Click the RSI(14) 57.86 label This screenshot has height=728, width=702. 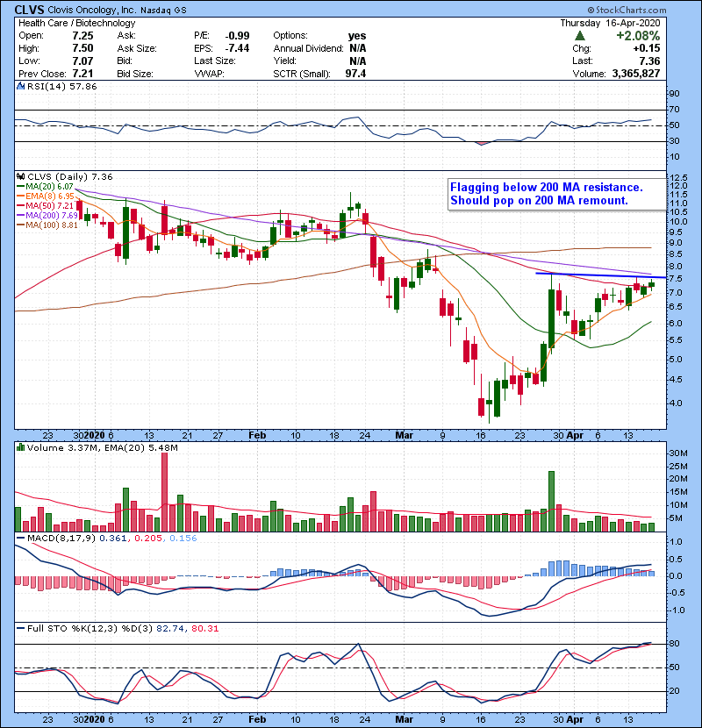point(61,86)
